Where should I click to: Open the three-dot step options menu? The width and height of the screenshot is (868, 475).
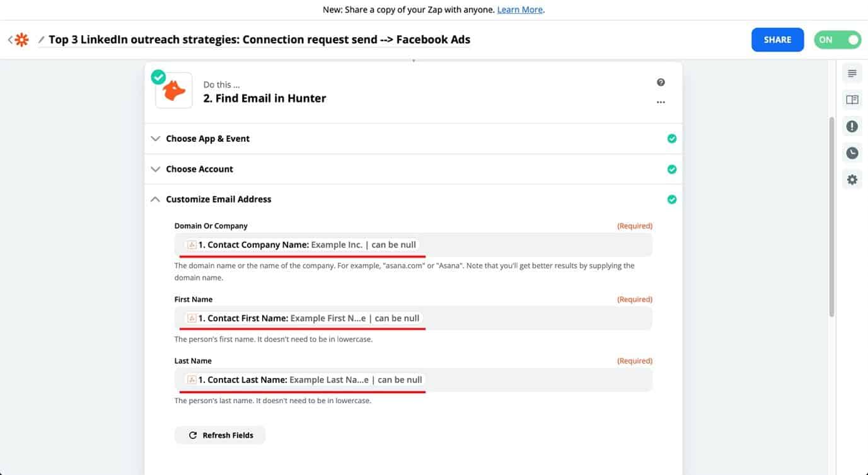(661, 101)
